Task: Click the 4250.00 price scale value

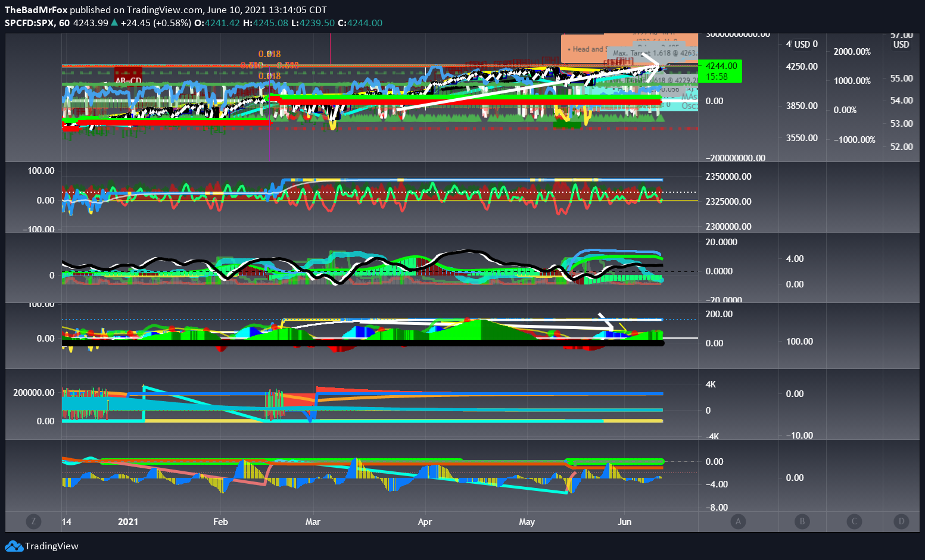Action: (x=802, y=66)
